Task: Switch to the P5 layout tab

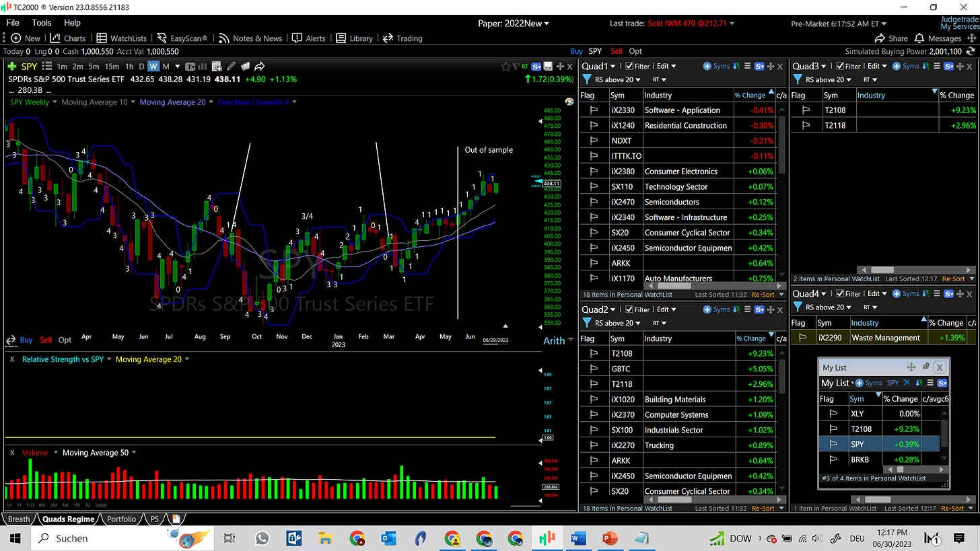Action: pos(155,519)
